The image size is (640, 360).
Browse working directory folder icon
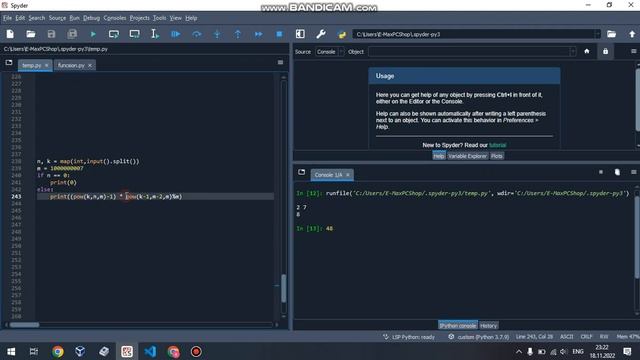coord(611,34)
